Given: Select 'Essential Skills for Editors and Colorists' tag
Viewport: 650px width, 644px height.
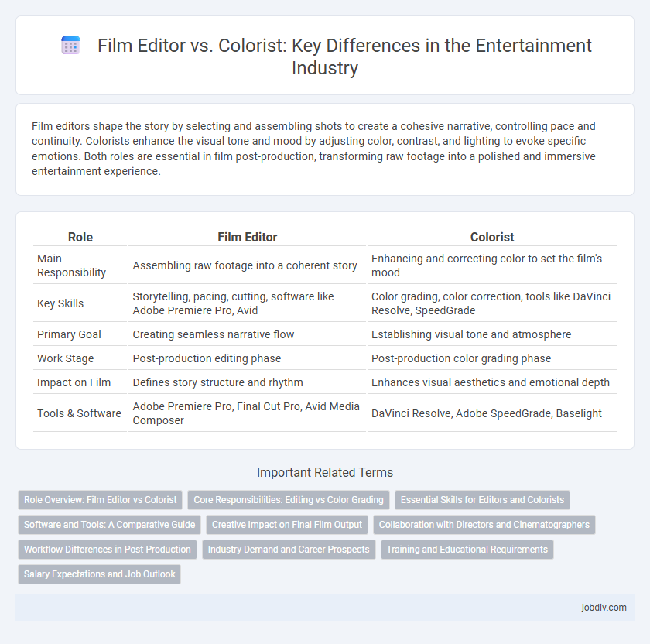Looking at the screenshot, I should 482,500.
